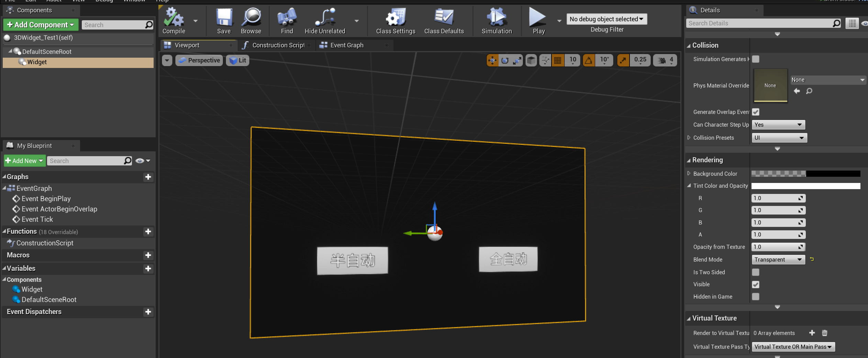Open Details property matrix grid icon
This screenshot has width=868, height=358.
click(x=852, y=23)
